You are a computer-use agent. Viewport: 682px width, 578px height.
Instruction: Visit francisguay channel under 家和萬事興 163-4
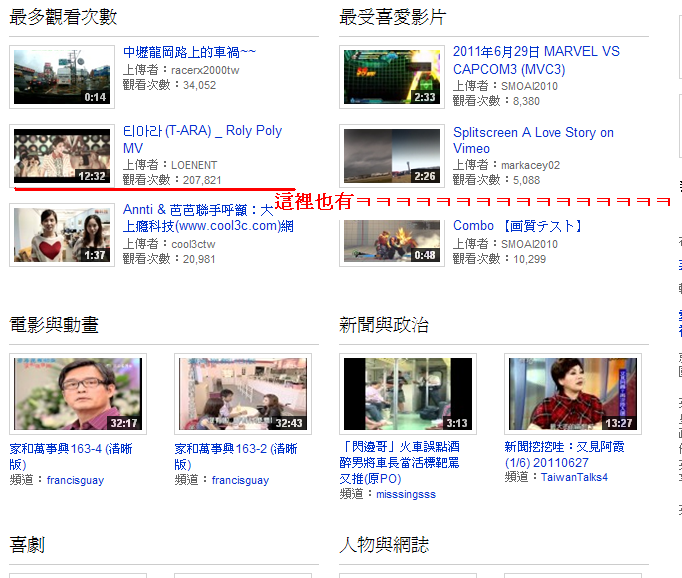75,480
